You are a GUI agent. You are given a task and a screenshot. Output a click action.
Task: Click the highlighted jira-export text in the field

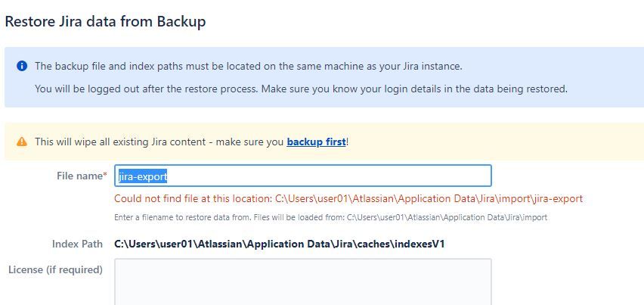(143, 176)
